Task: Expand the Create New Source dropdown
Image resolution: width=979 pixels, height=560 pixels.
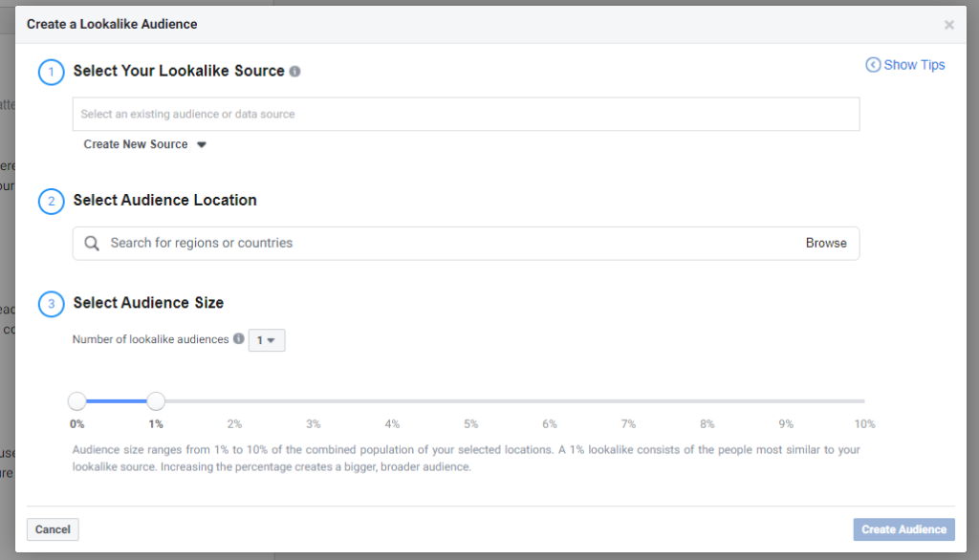Action: (x=145, y=144)
